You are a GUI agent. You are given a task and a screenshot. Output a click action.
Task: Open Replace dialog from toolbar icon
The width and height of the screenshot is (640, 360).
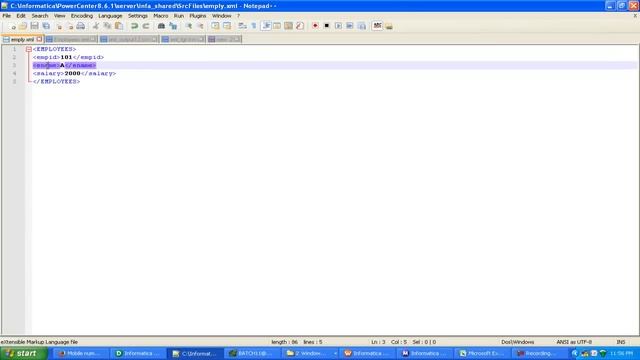[x=173, y=26]
